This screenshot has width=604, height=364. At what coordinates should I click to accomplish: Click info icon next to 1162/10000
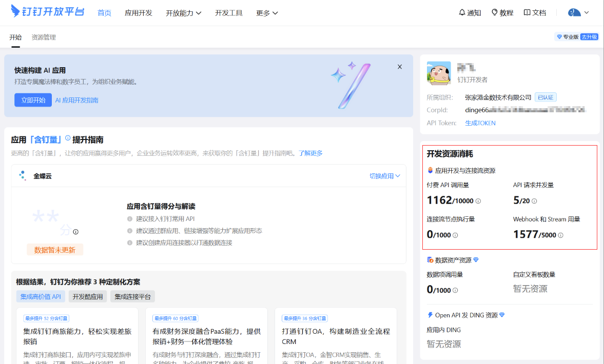pos(478,201)
